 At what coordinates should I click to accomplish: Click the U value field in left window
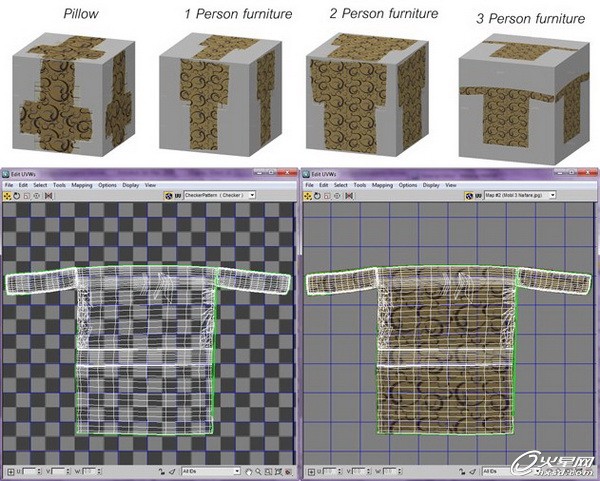click(x=30, y=471)
